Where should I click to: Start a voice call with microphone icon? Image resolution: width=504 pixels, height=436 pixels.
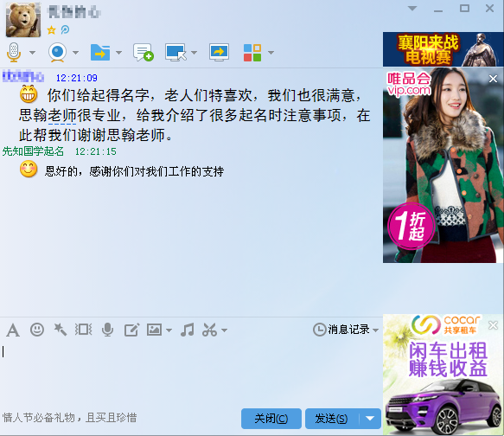[x=14, y=52]
